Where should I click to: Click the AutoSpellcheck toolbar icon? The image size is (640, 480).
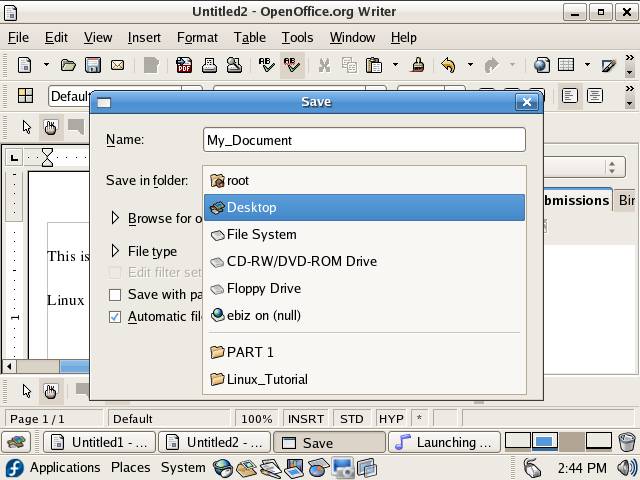pos(292,66)
